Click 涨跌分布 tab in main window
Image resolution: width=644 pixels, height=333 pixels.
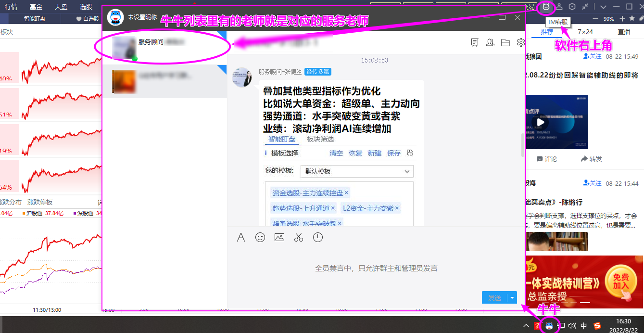(11, 202)
